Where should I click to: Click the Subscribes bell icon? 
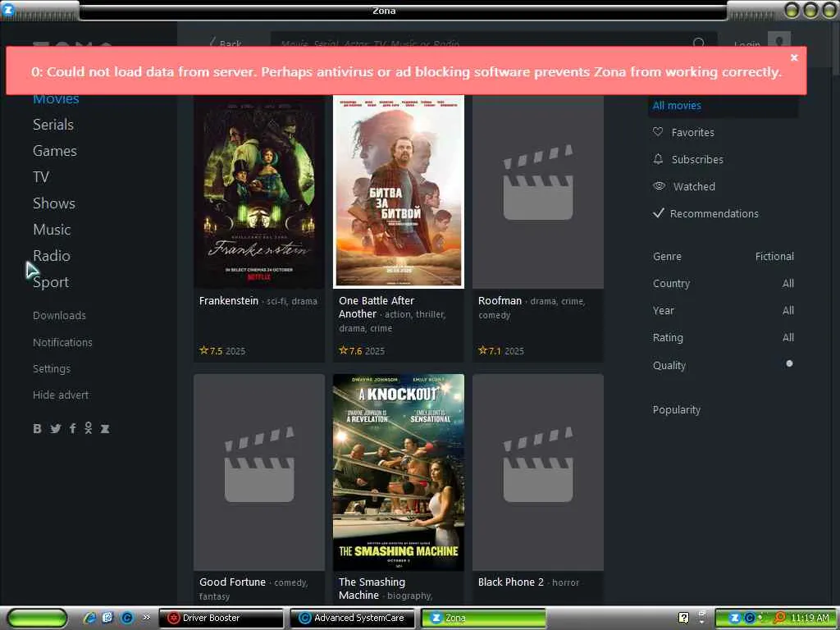(x=658, y=159)
